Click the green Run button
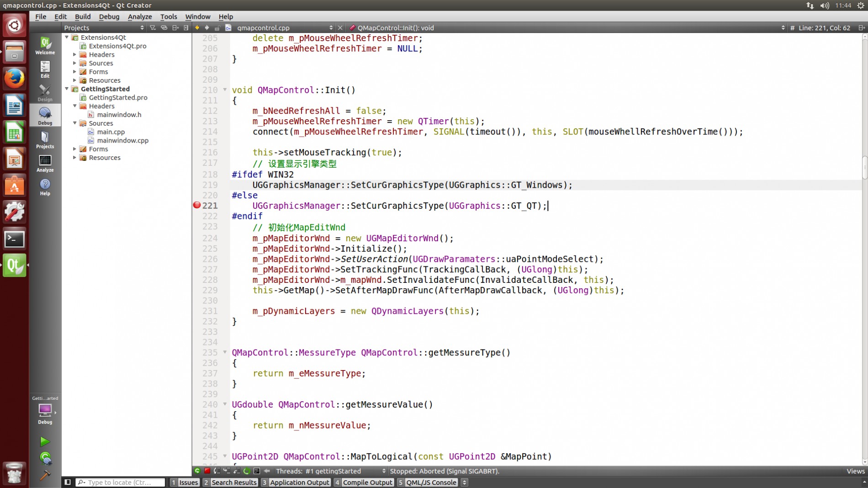 [x=45, y=441]
